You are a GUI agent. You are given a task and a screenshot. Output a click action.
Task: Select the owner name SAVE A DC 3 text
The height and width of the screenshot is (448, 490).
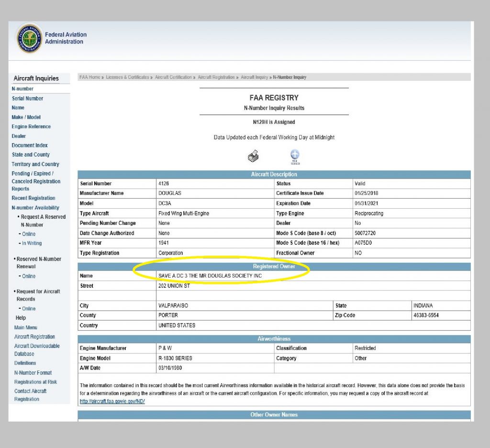click(x=210, y=276)
